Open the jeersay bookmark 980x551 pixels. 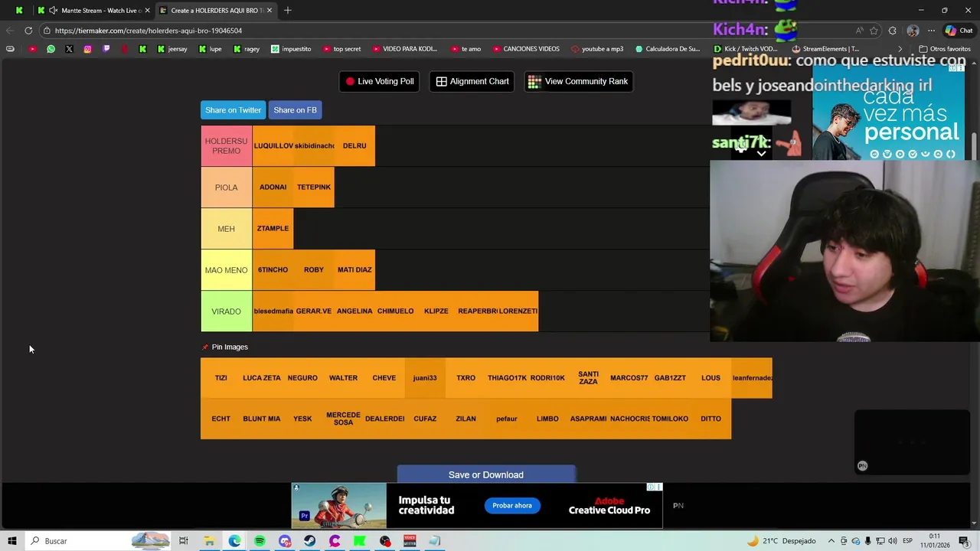(172, 49)
